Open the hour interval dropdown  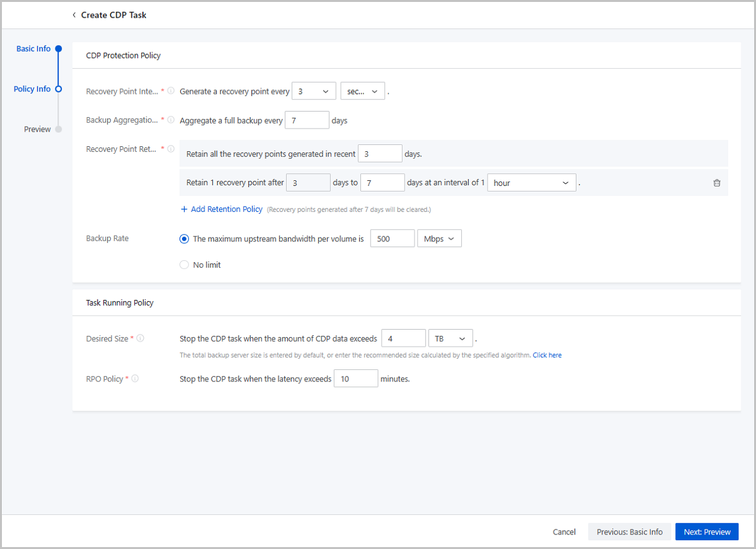(531, 183)
